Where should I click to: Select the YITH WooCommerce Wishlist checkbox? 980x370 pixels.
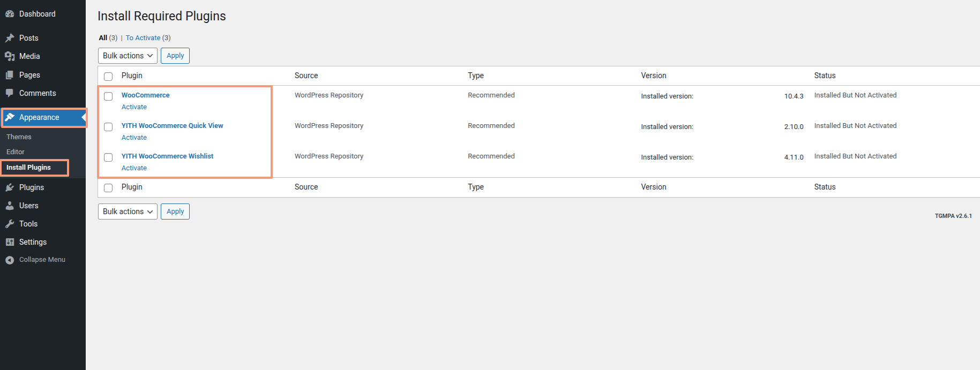click(x=108, y=157)
